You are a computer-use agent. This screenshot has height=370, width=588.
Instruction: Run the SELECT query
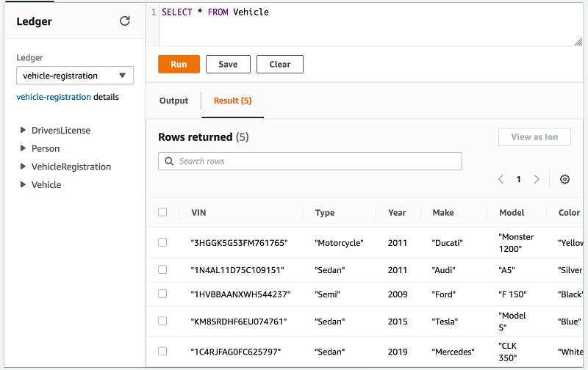click(179, 64)
